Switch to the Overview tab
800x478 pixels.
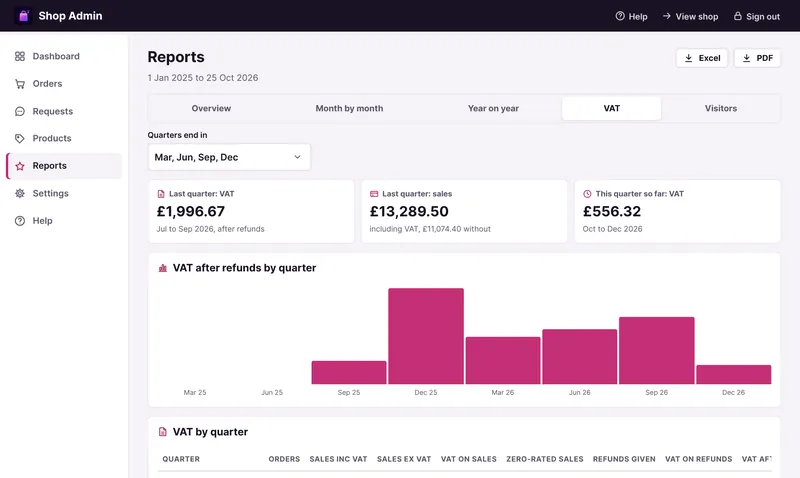click(x=211, y=108)
